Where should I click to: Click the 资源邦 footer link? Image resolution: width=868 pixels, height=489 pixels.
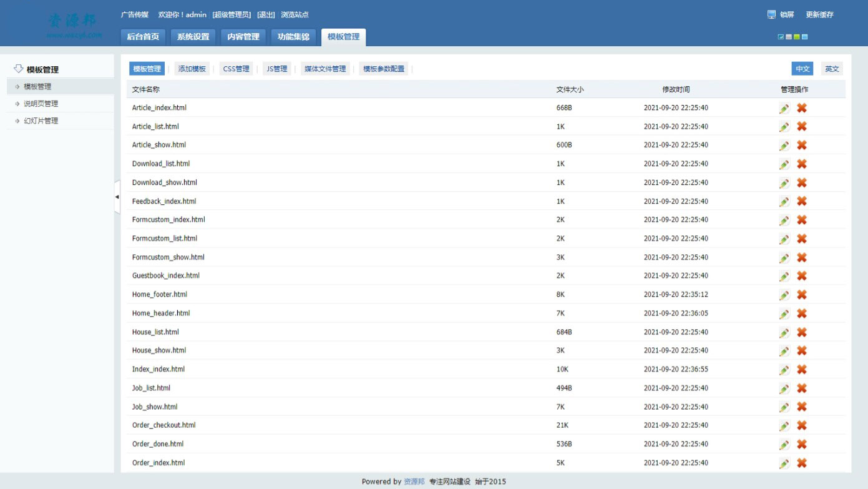click(x=414, y=482)
